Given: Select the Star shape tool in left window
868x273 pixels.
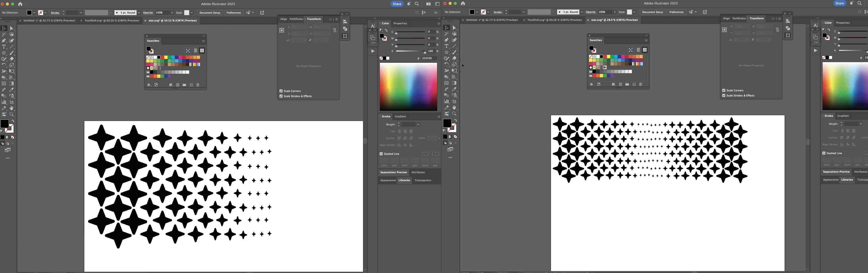Looking at the screenshot, I should pos(4,53).
